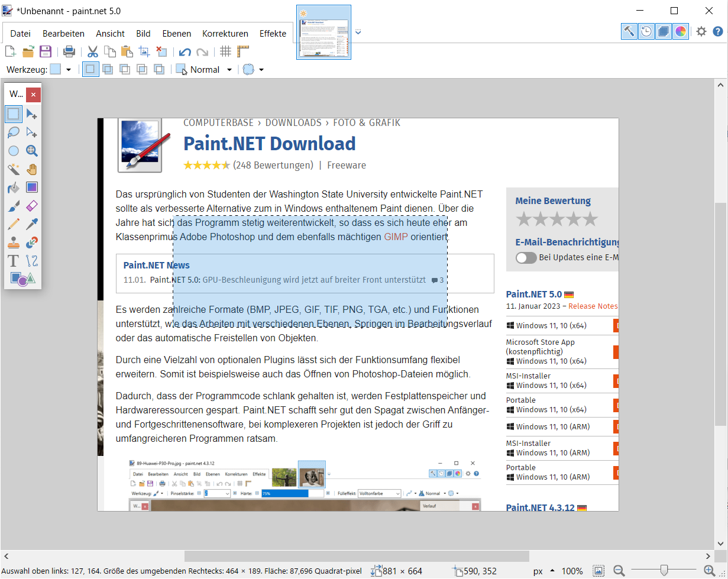The width and height of the screenshot is (728, 579).
Task: Select the Pan hand tool
Action: (32, 169)
